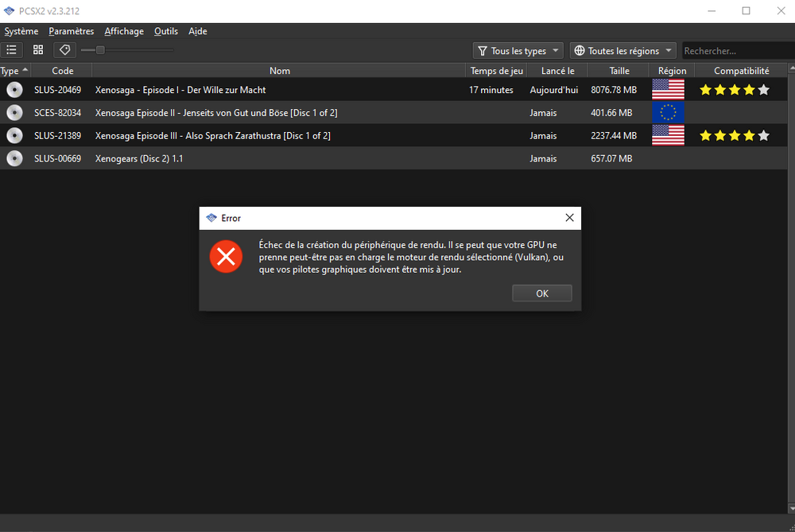Click the disc icon for Xenosaga Episode I
This screenshot has width=795, height=532.
click(14, 90)
